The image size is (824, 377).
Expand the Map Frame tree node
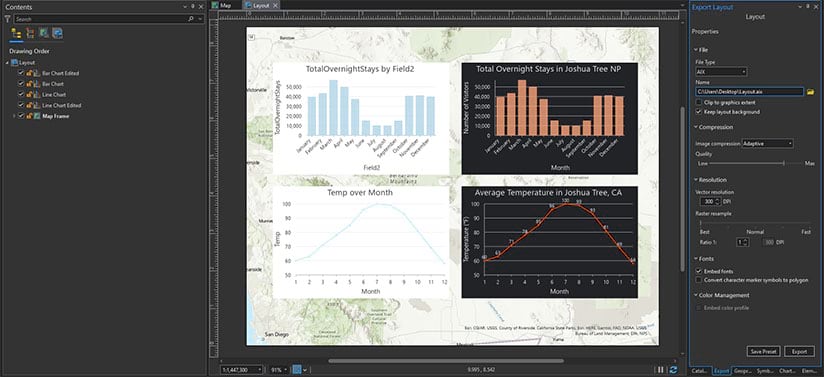pos(14,116)
